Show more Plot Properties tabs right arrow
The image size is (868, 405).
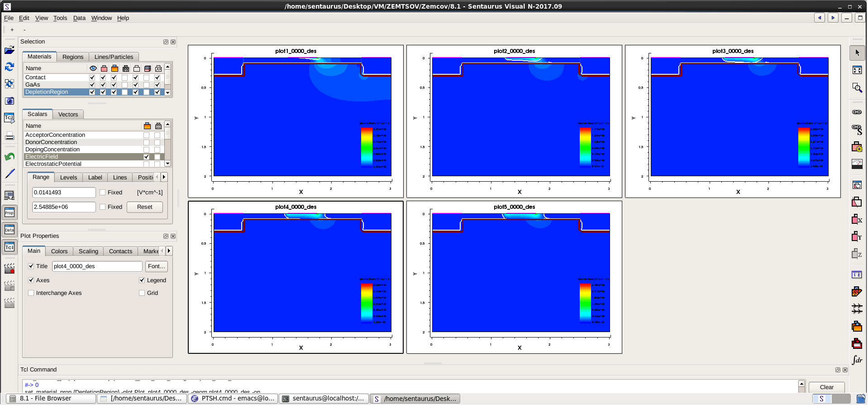pyautogui.click(x=169, y=251)
